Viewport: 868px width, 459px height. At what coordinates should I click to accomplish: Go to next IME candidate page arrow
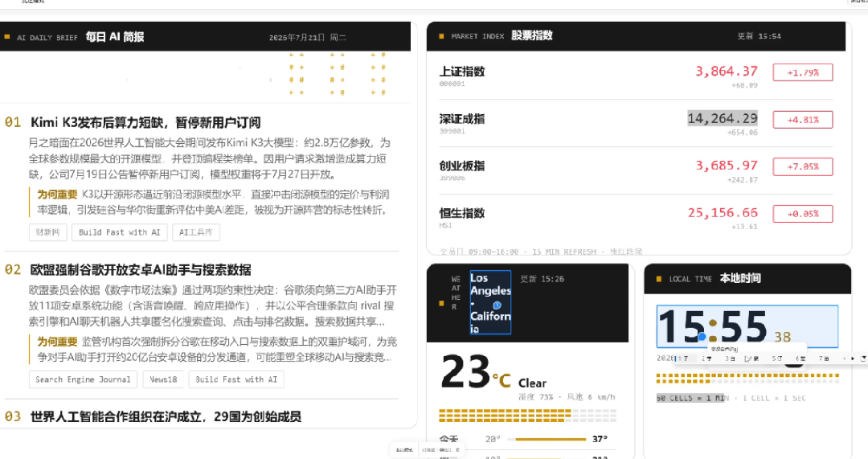point(853,359)
